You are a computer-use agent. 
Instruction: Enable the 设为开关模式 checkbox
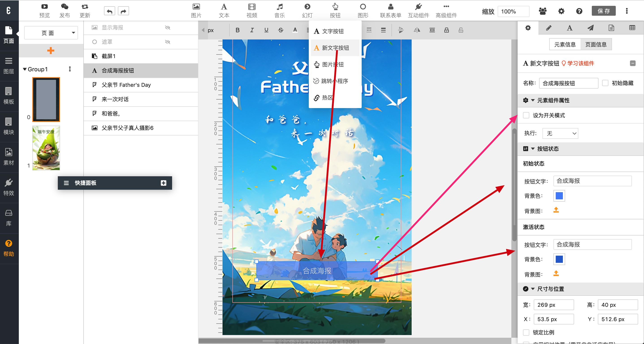tap(526, 115)
